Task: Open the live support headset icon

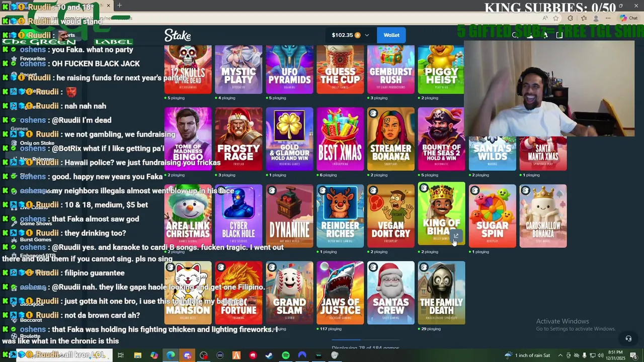Action: [628, 338]
